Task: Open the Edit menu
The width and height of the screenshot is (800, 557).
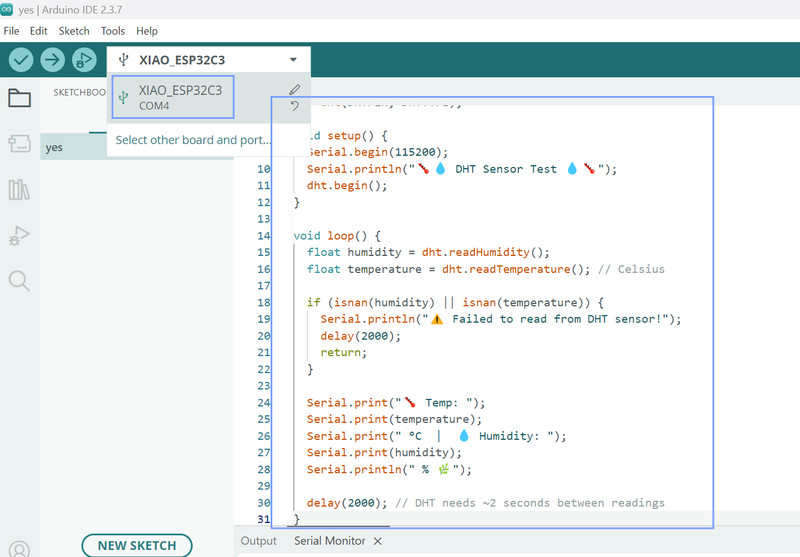Action: [x=38, y=31]
